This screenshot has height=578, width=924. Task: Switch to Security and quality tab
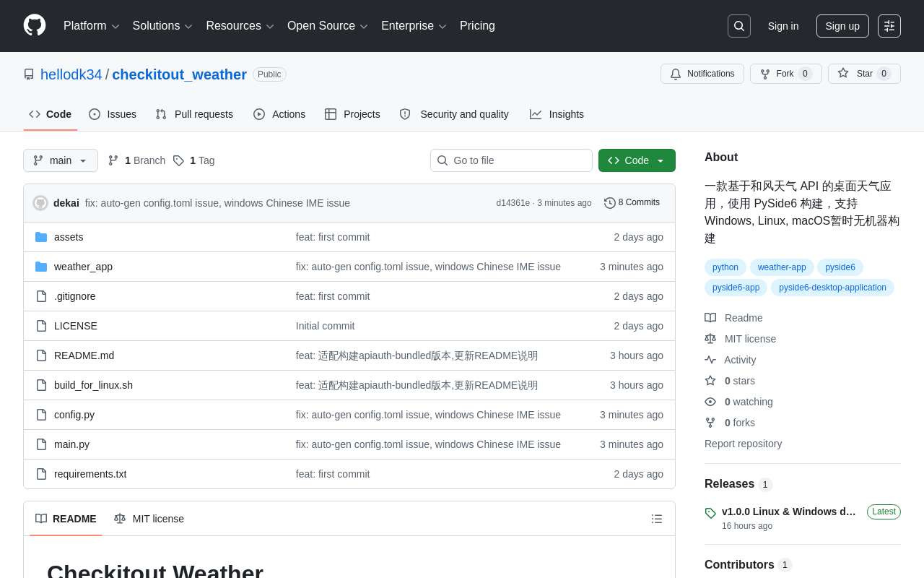454,114
